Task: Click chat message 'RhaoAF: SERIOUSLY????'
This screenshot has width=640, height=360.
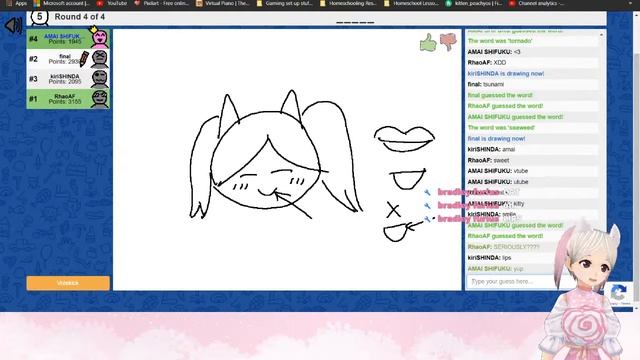Action: click(504, 247)
